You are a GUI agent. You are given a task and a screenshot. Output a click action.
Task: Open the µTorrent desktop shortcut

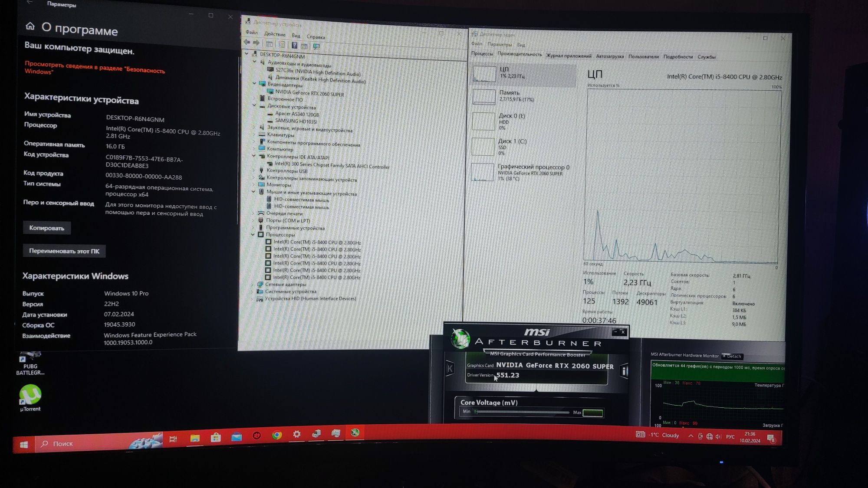click(x=30, y=398)
